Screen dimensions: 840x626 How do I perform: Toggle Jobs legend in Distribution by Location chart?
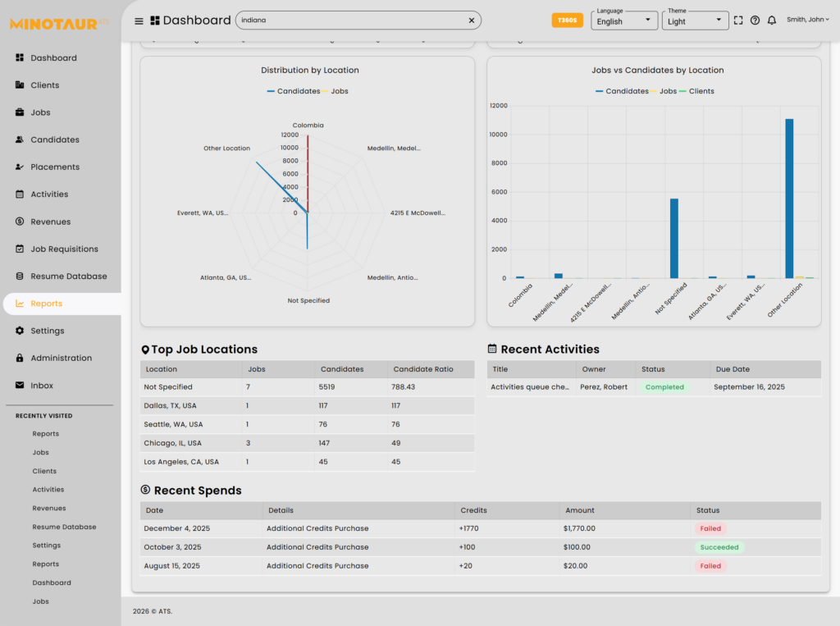tap(335, 91)
